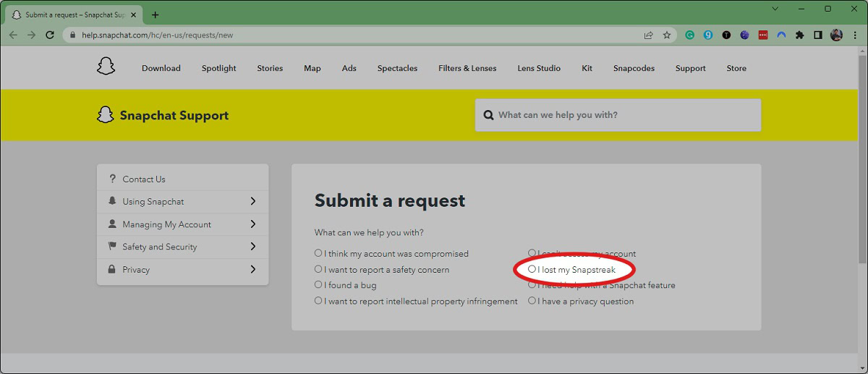Click the padlock site info icon
This screenshot has width=868, height=374.
[x=73, y=35]
